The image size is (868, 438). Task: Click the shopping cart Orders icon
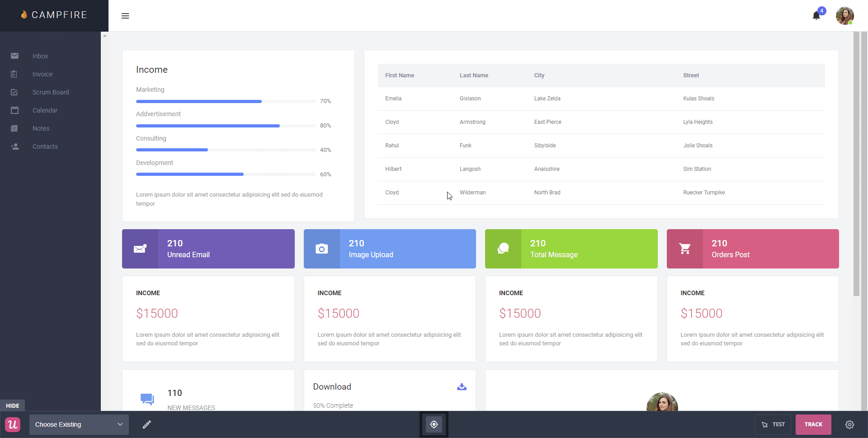(x=684, y=249)
